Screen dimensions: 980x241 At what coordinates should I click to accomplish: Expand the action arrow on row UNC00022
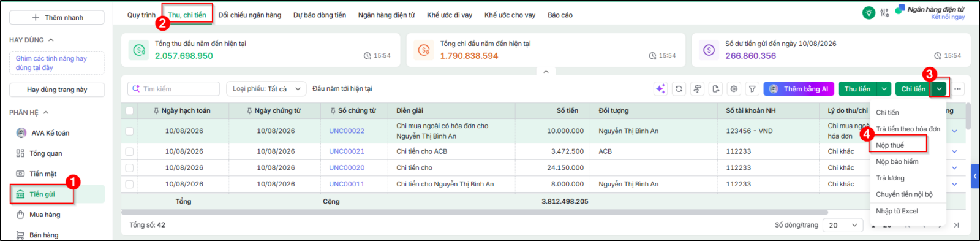pos(954,131)
